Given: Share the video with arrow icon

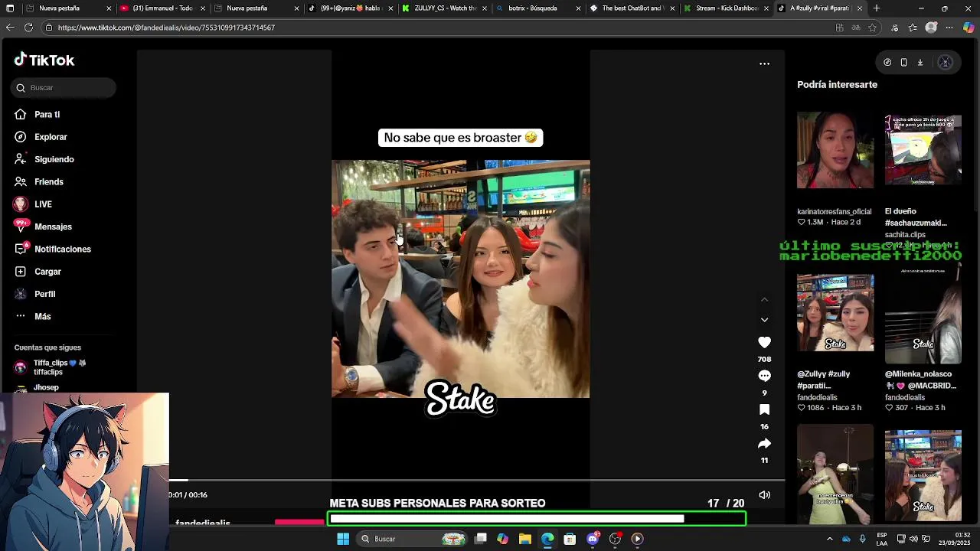Looking at the screenshot, I should (x=764, y=444).
